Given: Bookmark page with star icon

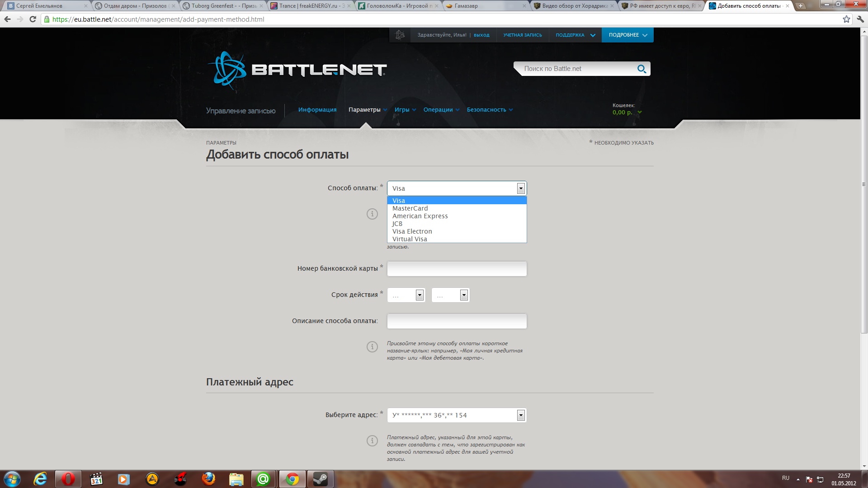Looking at the screenshot, I should [846, 19].
